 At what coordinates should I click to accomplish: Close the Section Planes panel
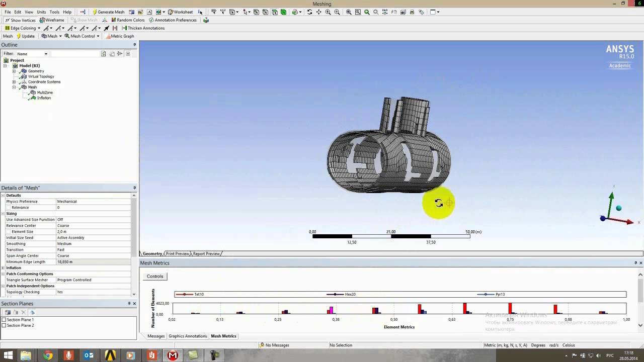[134, 304]
